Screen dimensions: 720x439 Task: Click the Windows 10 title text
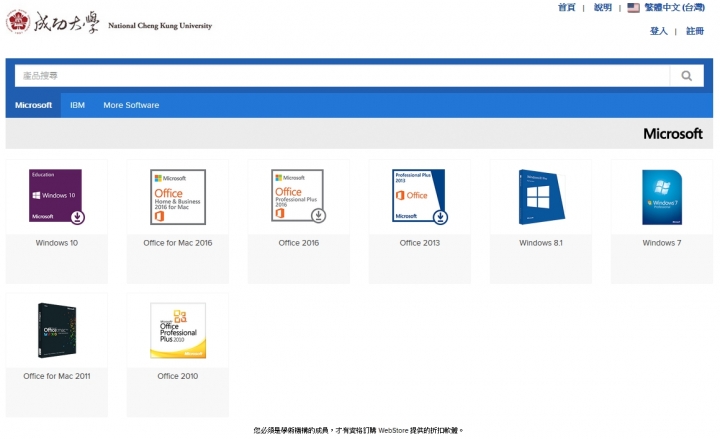tap(56, 243)
